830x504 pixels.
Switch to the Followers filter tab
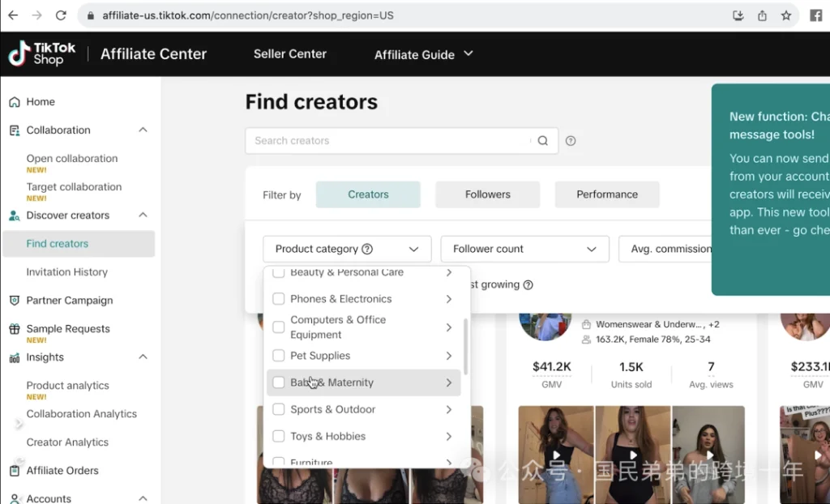point(487,194)
